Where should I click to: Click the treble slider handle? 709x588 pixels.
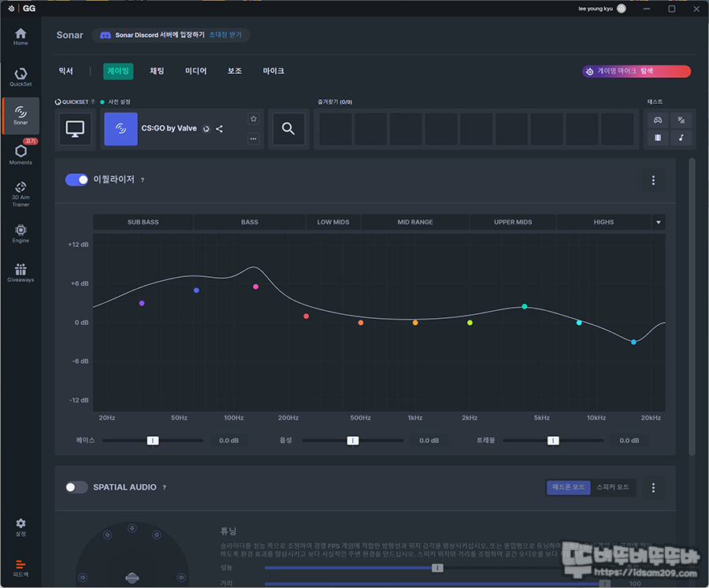553,441
